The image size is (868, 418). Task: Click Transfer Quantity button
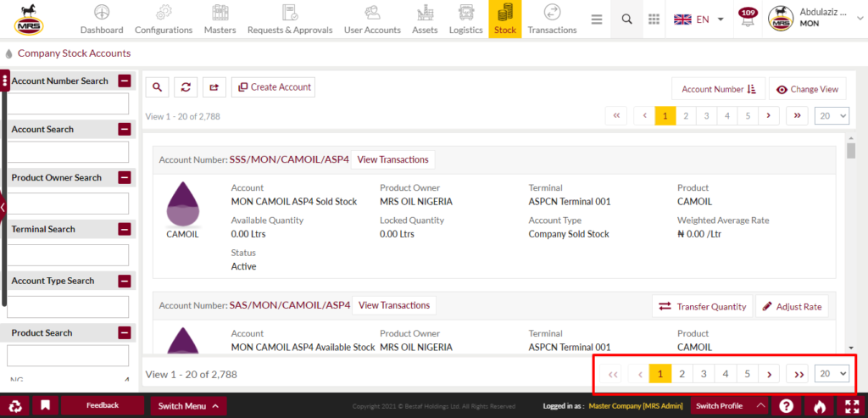point(703,306)
